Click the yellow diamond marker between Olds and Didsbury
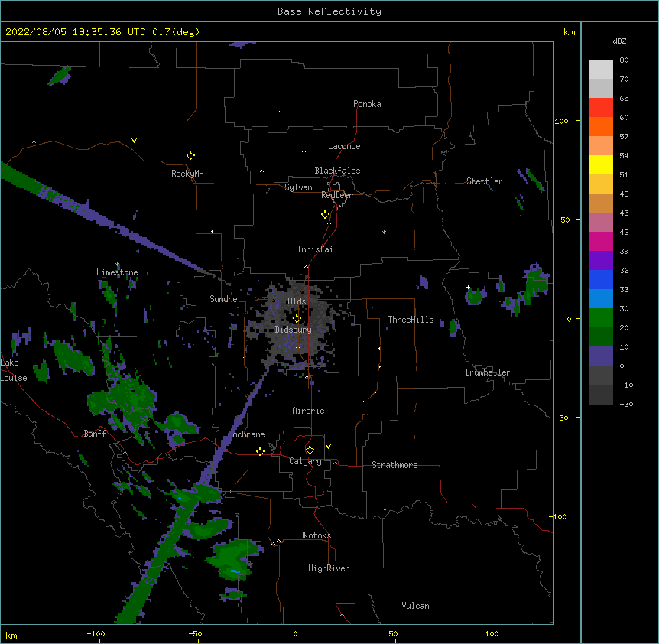 pos(297,318)
